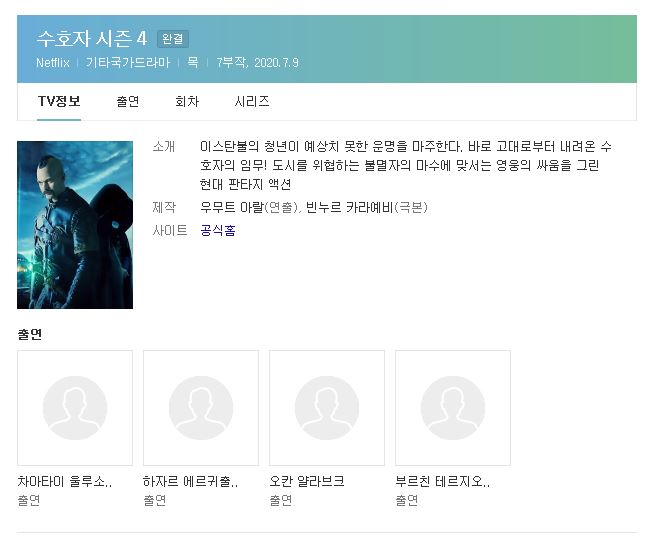The height and width of the screenshot is (542, 652).
Task: Open 하자르 에르귀츨 profile avatar icon
Action: coord(201,408)
